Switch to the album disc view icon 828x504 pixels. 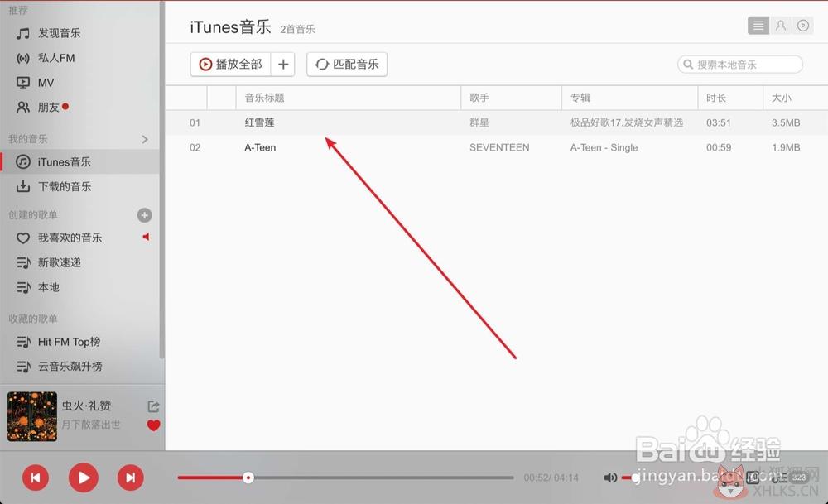point(802,26)
